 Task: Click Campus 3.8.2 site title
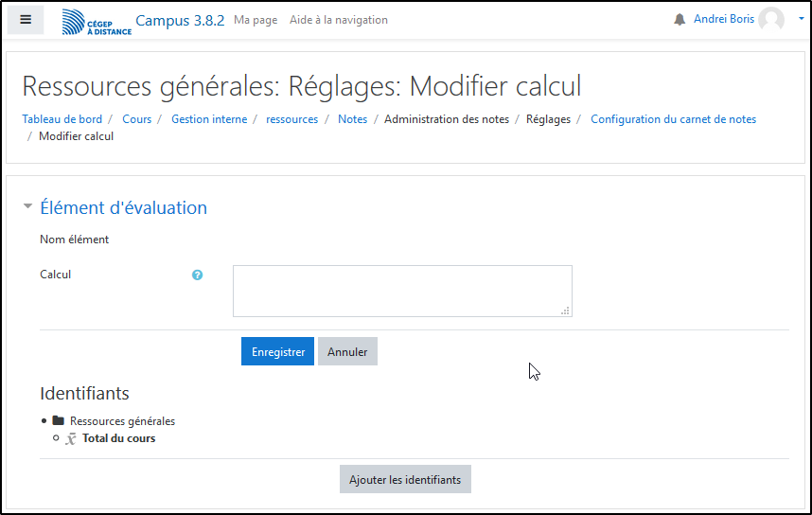(x=180, y=20)
